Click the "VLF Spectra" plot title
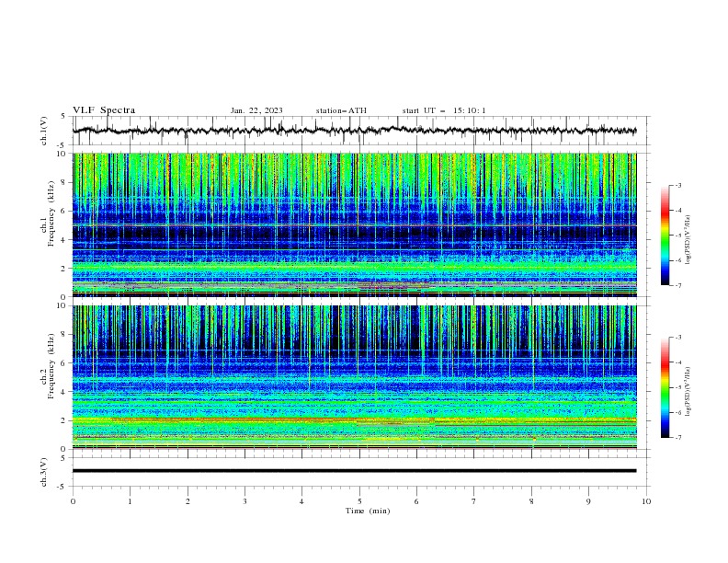728x563 pixels. (104, 110)
